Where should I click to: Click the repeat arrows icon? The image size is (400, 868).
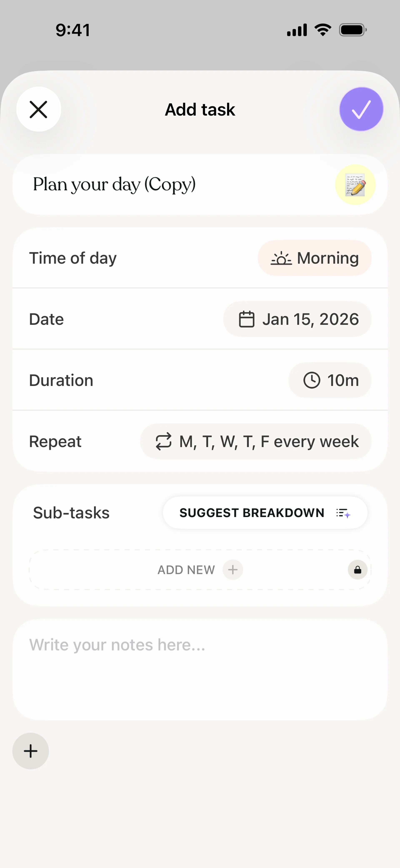point(164,442)
